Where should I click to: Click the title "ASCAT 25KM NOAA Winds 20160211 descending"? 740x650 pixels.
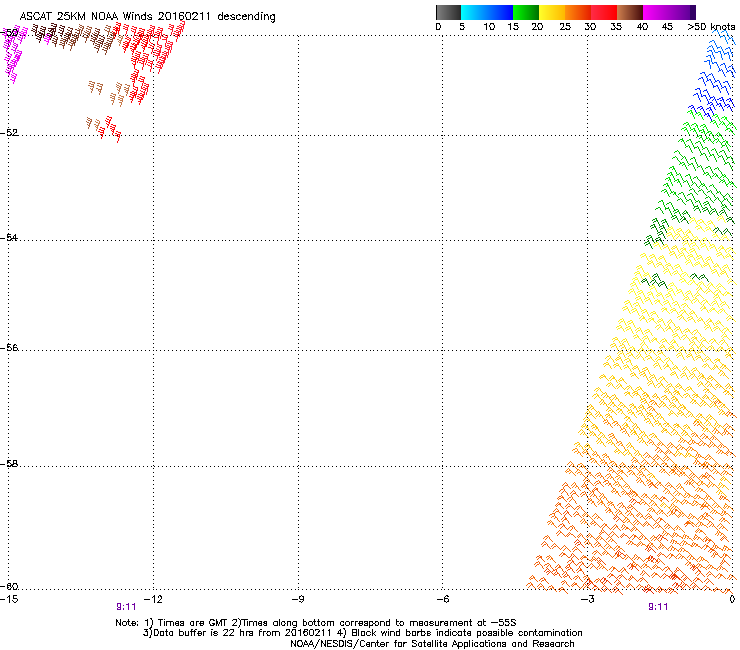(147, 16)
